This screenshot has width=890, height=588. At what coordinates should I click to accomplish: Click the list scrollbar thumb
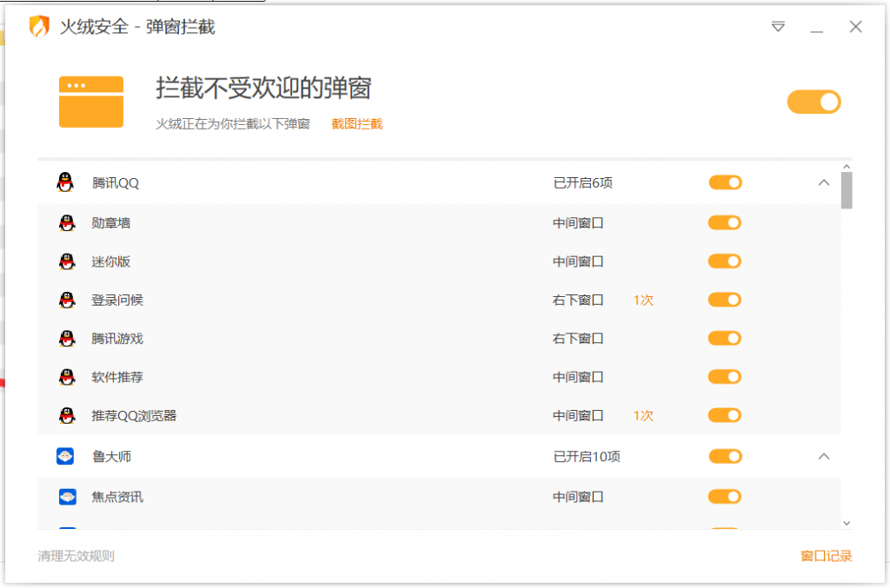click(x=847, y=190)
